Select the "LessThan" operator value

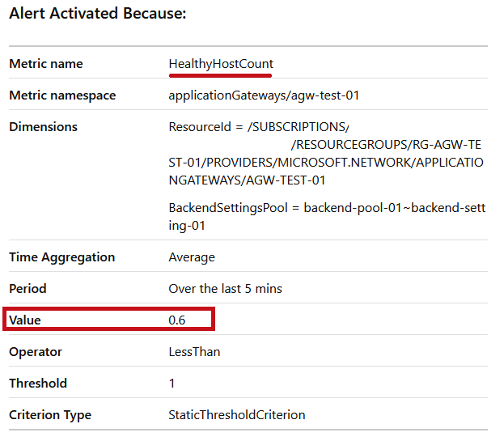coord(194,352)
